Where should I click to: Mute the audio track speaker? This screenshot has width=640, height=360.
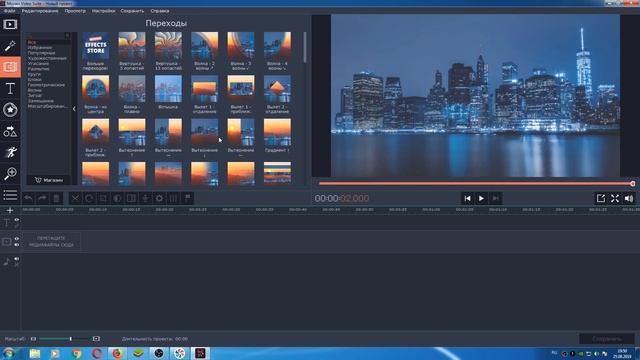17,259
